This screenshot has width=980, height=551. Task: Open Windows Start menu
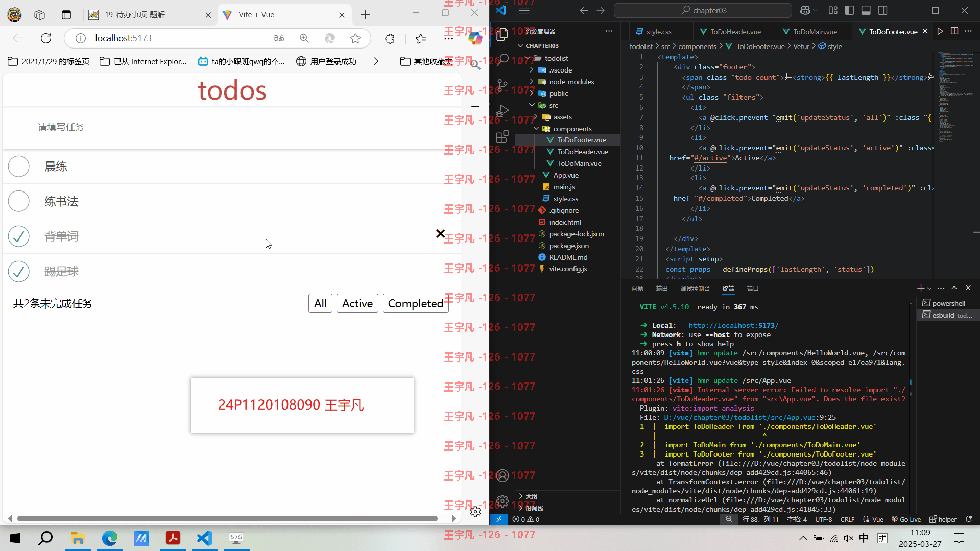click(15, 538)
